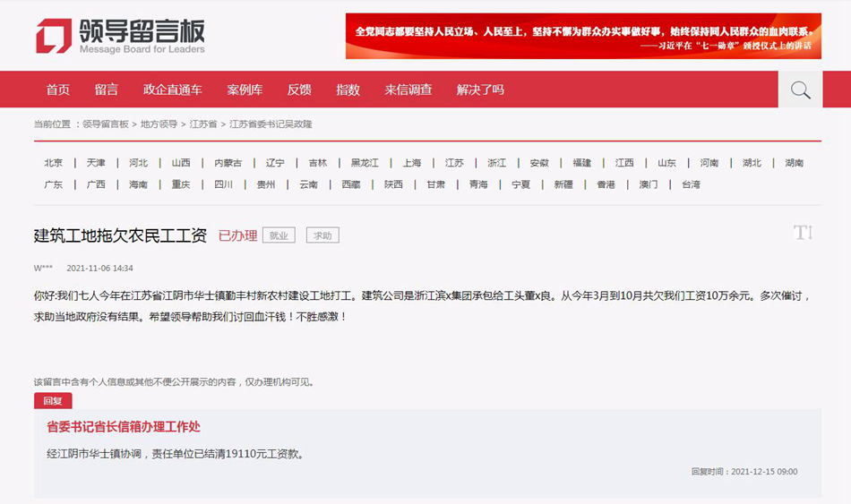The width and height of the screenshot is (851, 504).
Task: Choose 黑龙江 in the province list
Action: [x=365, y=163]
